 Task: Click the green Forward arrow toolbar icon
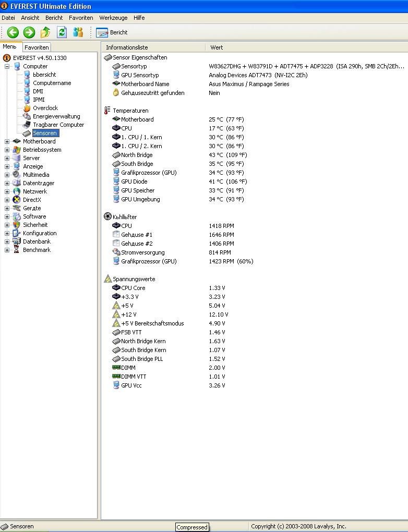[29, 32]
